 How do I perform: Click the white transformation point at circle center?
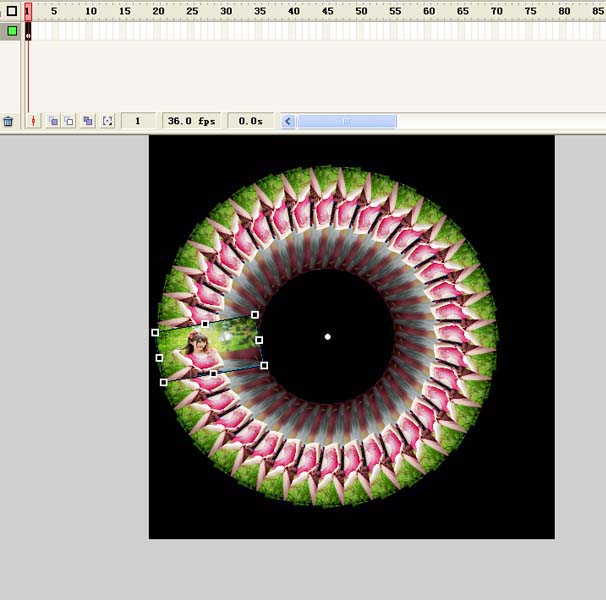(x=327, y=337)
